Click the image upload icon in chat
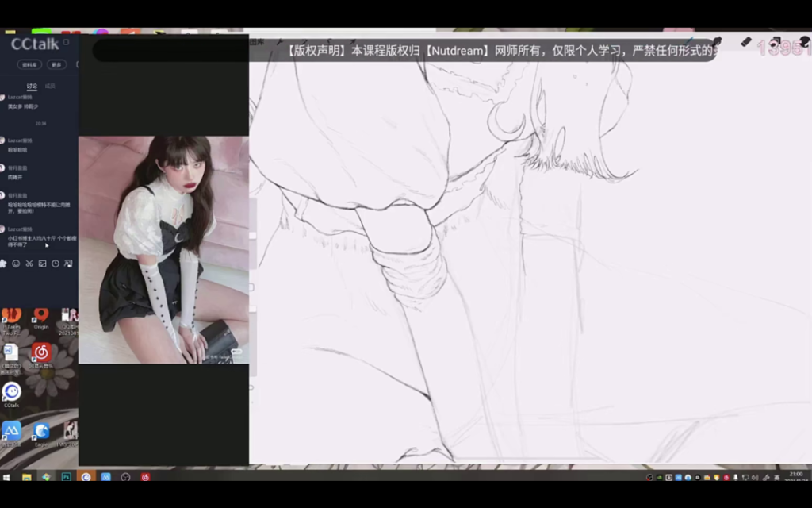 (42, 264)
